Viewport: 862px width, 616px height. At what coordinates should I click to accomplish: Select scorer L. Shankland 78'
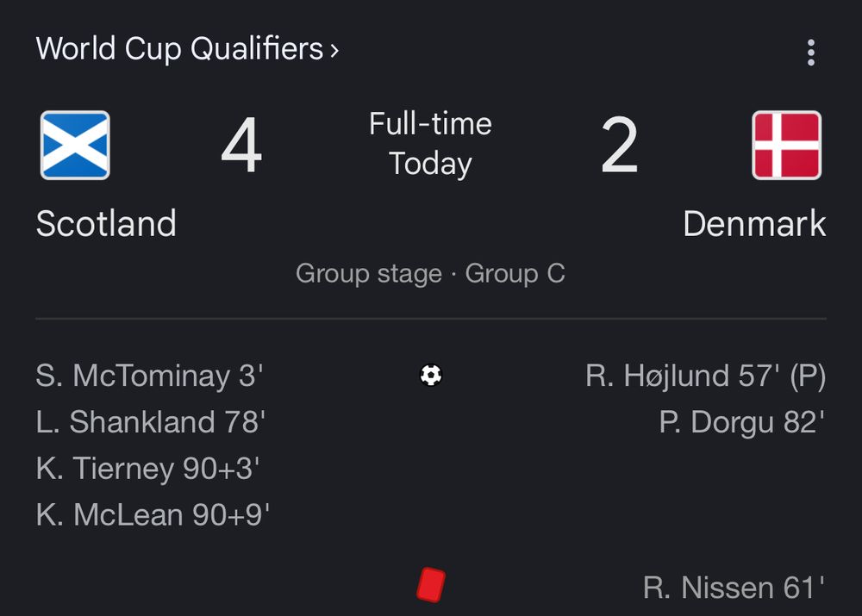150,422
